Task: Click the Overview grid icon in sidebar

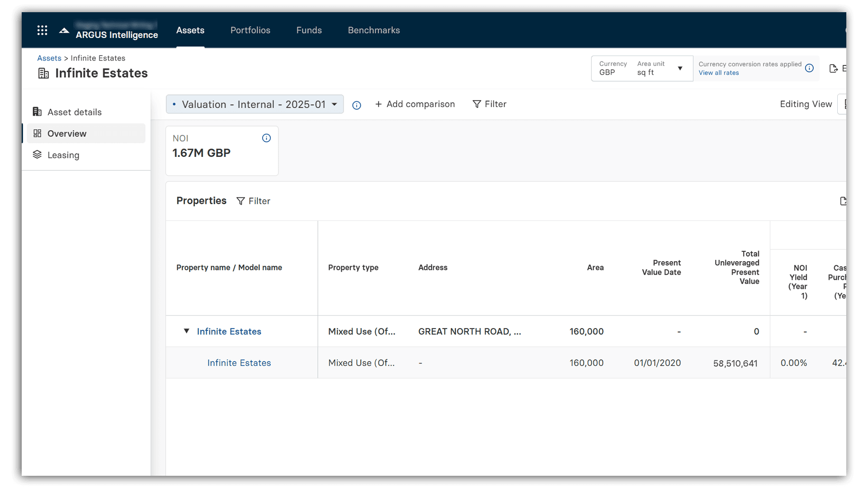Action: pos(37,133)
